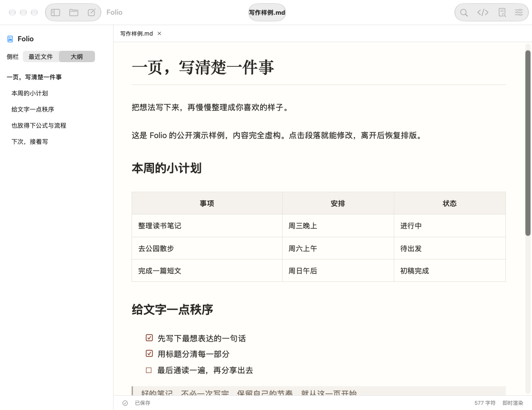Click table header 事项
Screen dimensions: 532x410
pos(207,203)
